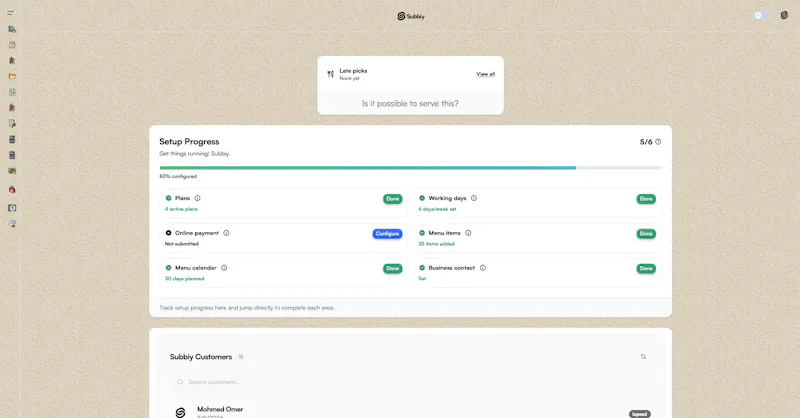Click the Subbly logo in header
The height and width of the screenshot is (418, 800).
click(411, 16)
